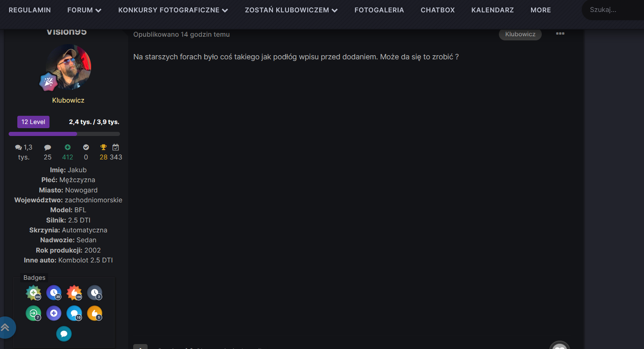
Task: Click the green plus reputation icon
Action: (x=67, y=147)
